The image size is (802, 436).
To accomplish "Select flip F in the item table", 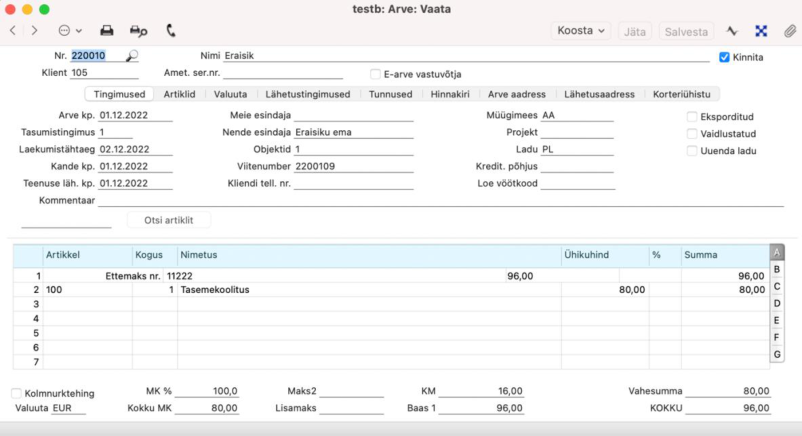I will point(776,337).
